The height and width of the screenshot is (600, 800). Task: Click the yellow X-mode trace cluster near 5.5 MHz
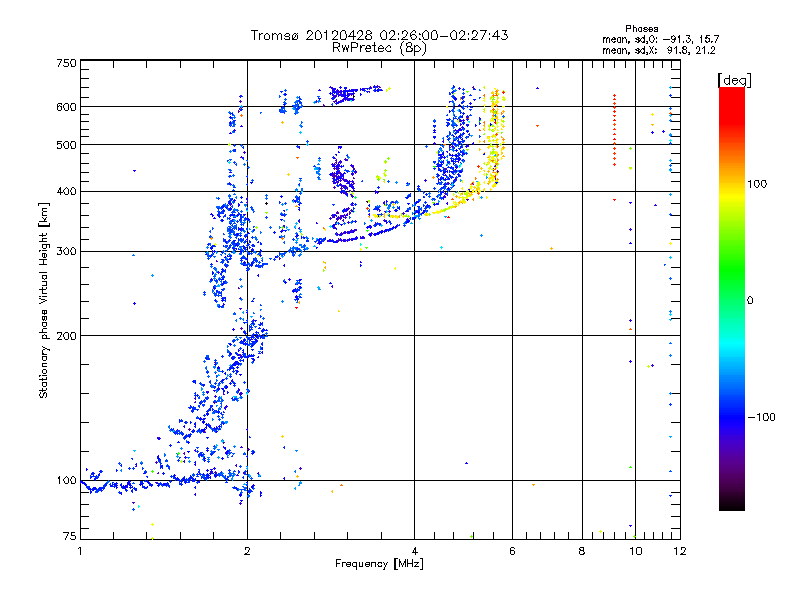(x=493, y=138)
